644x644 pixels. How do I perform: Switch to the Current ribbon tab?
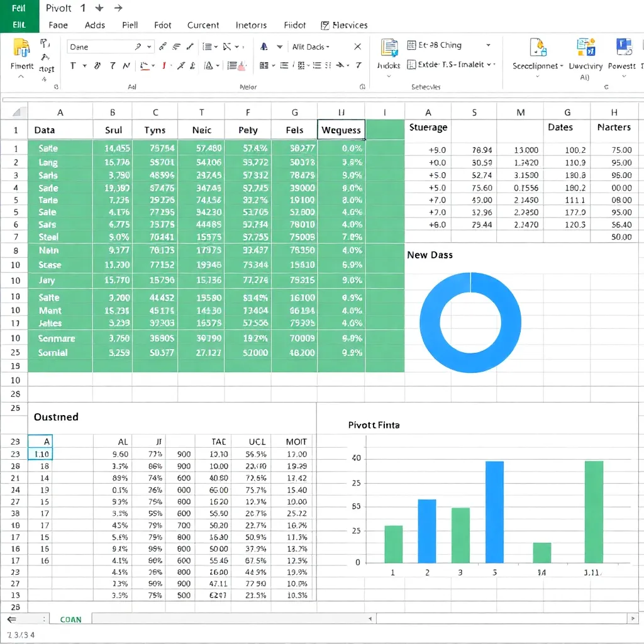203,25
